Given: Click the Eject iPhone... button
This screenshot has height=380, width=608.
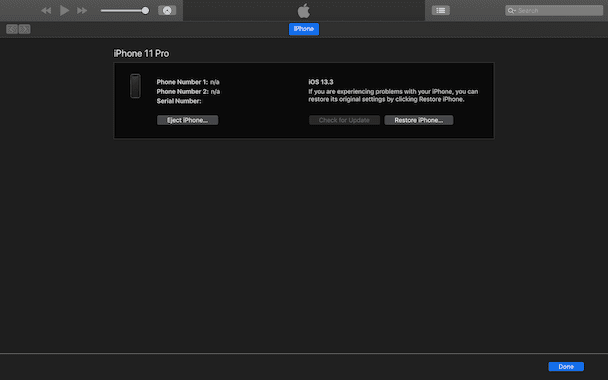Looking at the screenshot, I should click(187, 120).
